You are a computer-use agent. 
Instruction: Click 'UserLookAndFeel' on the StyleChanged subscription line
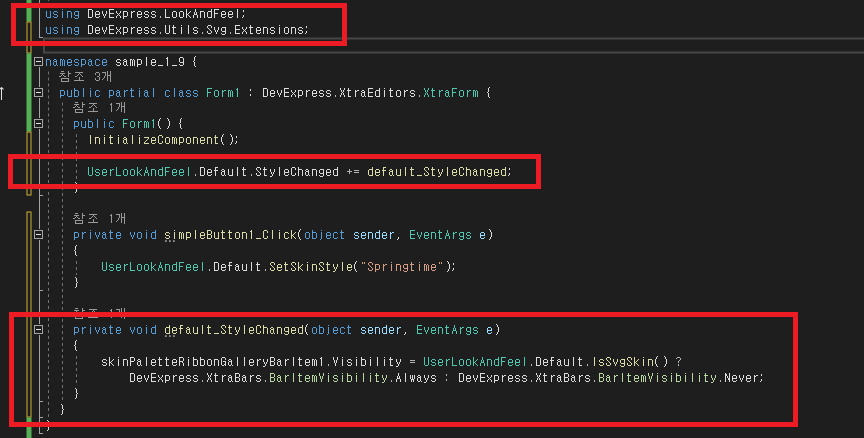pos(139,172)
